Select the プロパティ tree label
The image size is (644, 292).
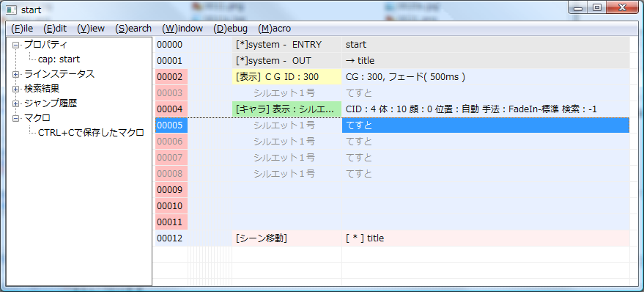click(x=45, y=45)
